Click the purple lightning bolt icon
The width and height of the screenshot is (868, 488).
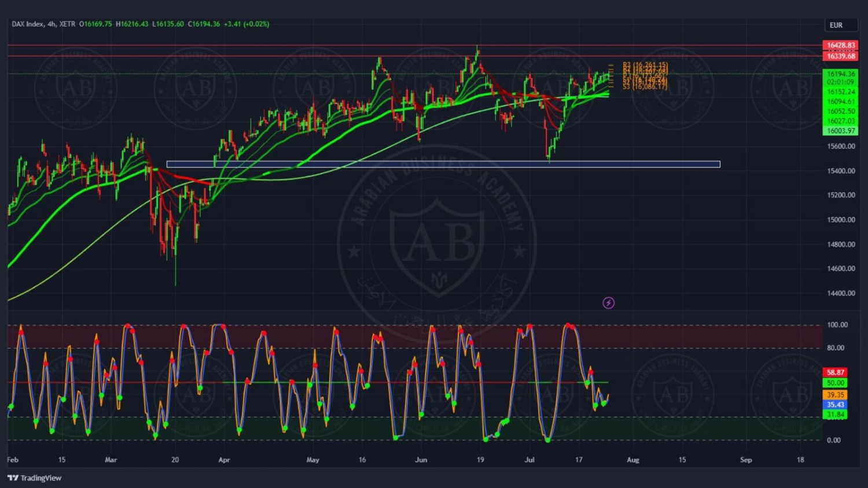pos(608,303)
